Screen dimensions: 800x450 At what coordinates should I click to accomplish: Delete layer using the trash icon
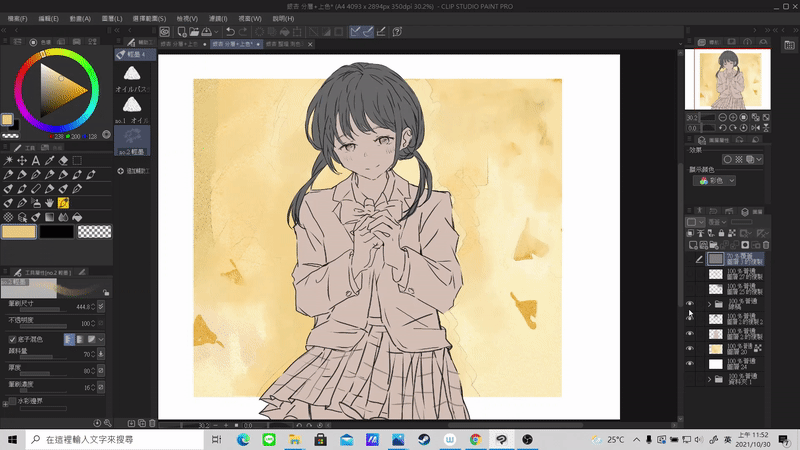coord(766,245)
